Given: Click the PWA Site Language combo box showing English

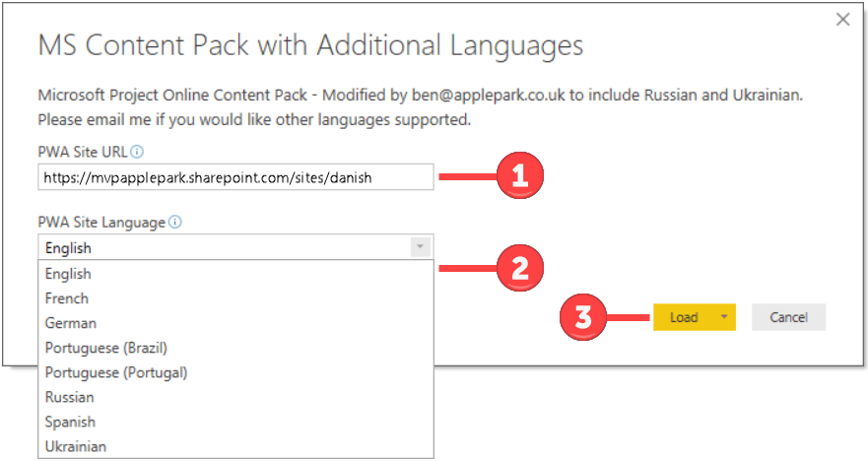Looking at the screenshot, I should 235,247.
